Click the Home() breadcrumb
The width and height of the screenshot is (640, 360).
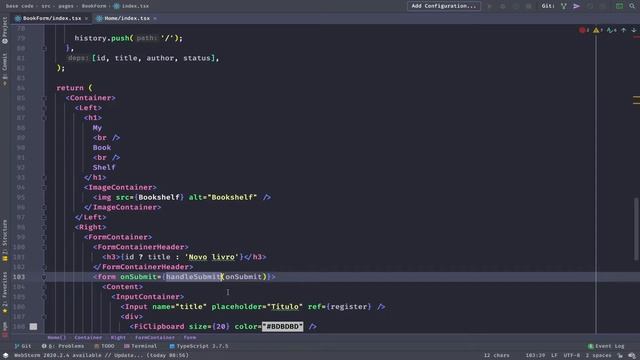point(56,338)
